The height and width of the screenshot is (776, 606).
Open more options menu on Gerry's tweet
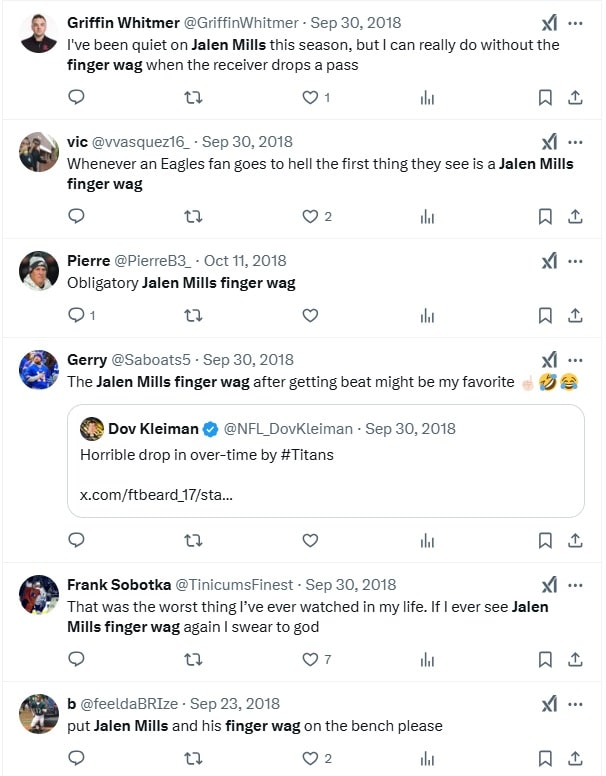click(575, 360)
